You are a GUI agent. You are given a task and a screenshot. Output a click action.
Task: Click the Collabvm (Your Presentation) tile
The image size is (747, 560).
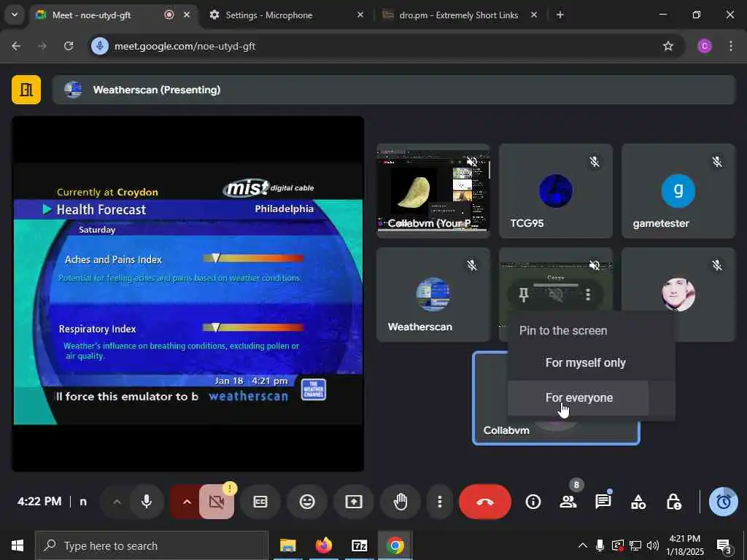433,191
